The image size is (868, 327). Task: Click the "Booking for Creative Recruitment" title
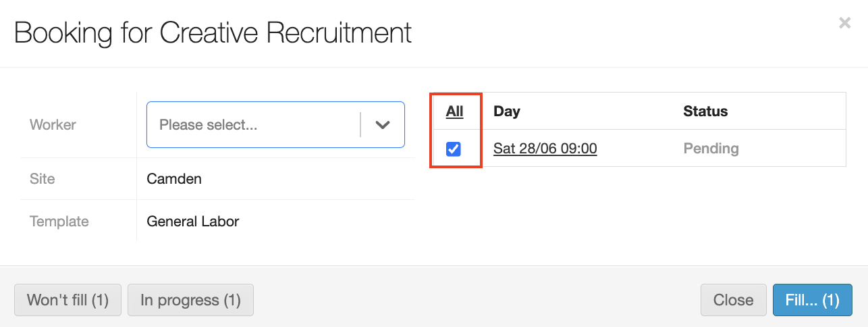coord(213,33)
